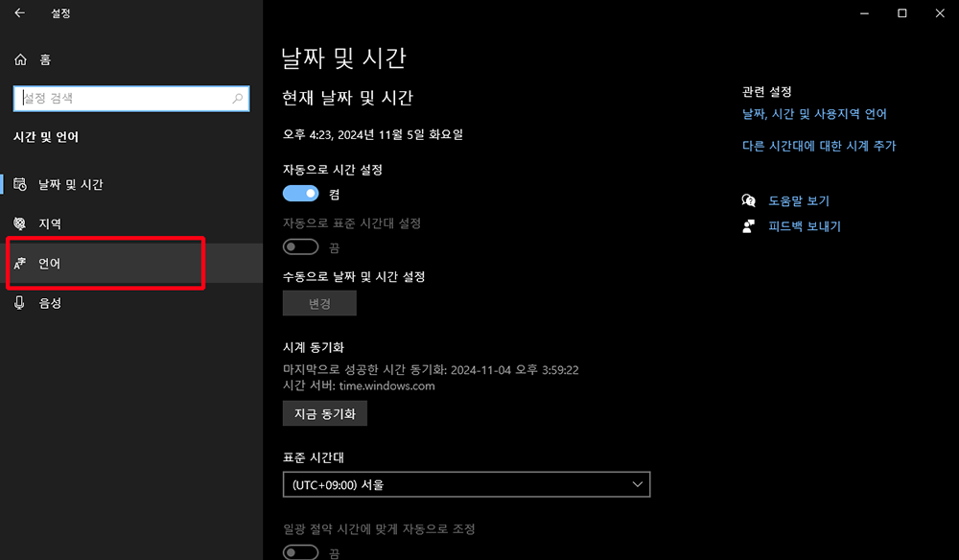Click the 피드백 보내기 person icon
Image resolution: width=959 pixels, height=560 pixels.
[x=749, y=226]
